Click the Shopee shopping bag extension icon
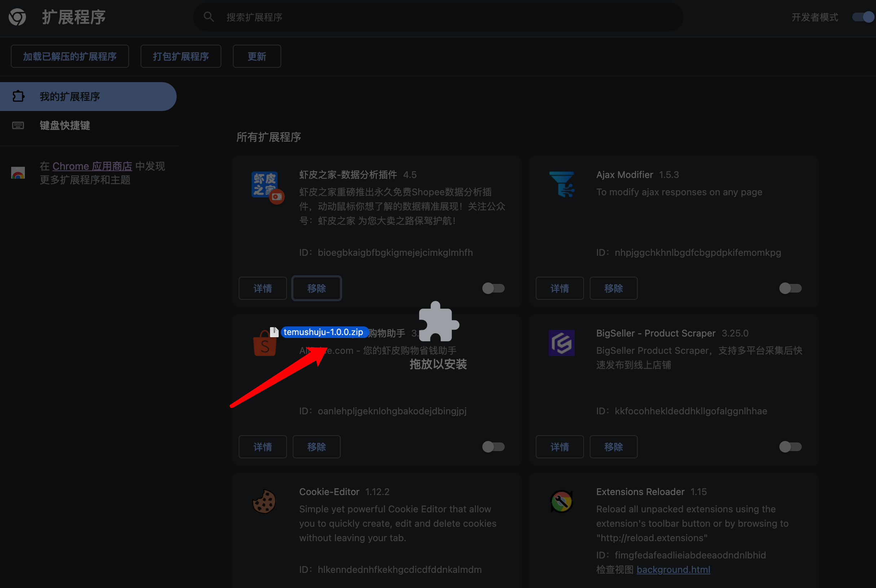876x588 pixels. click(x=265, y=343)
